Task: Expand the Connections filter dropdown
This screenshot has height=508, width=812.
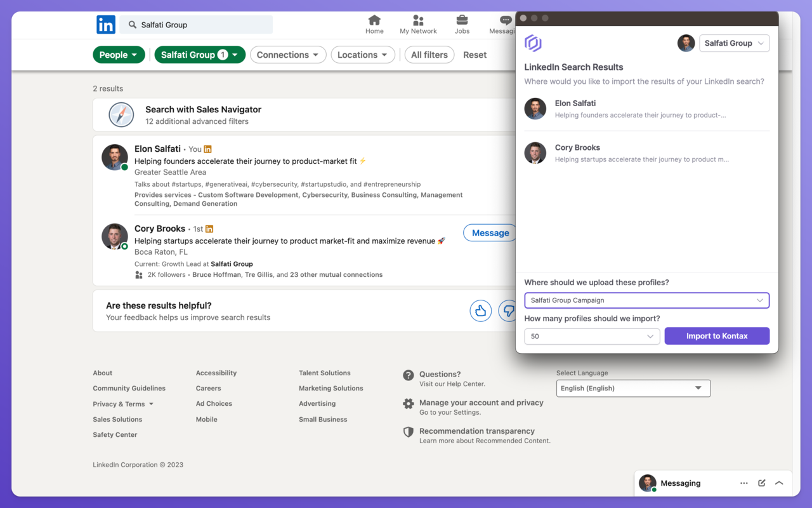Action: pos(288,55)
